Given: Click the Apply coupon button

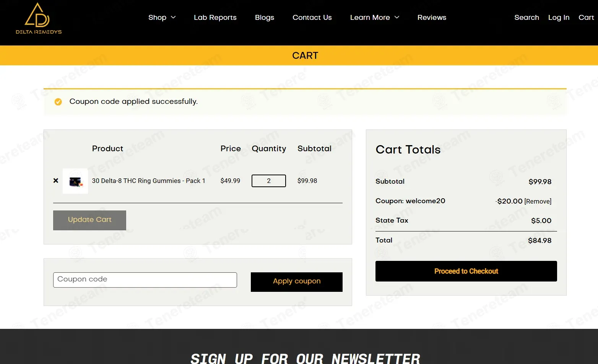Looking at the screenshot, I should point(297,282).
